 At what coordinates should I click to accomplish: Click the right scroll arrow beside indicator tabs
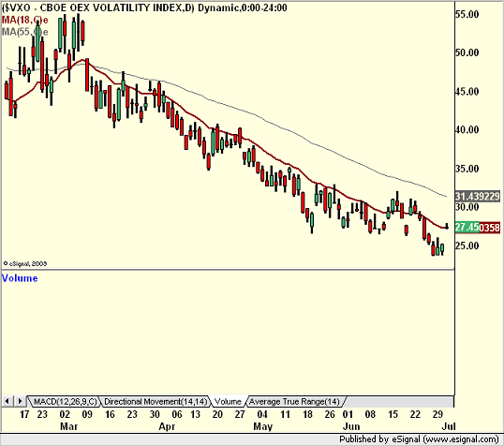click(x=20, y=401)
